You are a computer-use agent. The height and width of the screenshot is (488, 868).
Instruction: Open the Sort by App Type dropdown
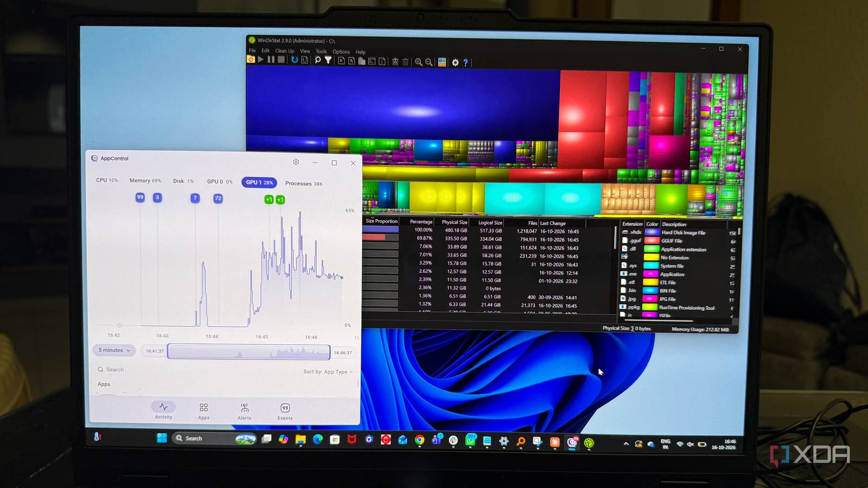click(328, 372)
